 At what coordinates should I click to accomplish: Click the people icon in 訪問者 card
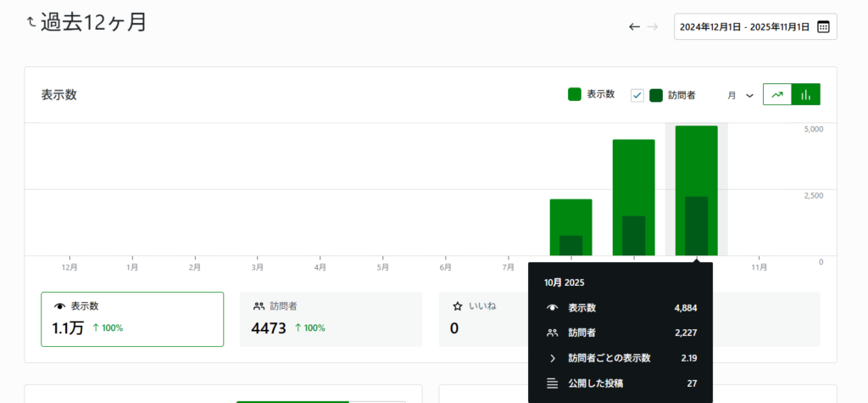(259, 305)
